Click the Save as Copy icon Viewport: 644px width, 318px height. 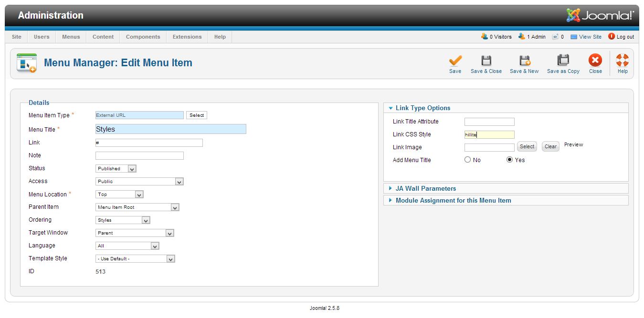(x=563, y=61)
